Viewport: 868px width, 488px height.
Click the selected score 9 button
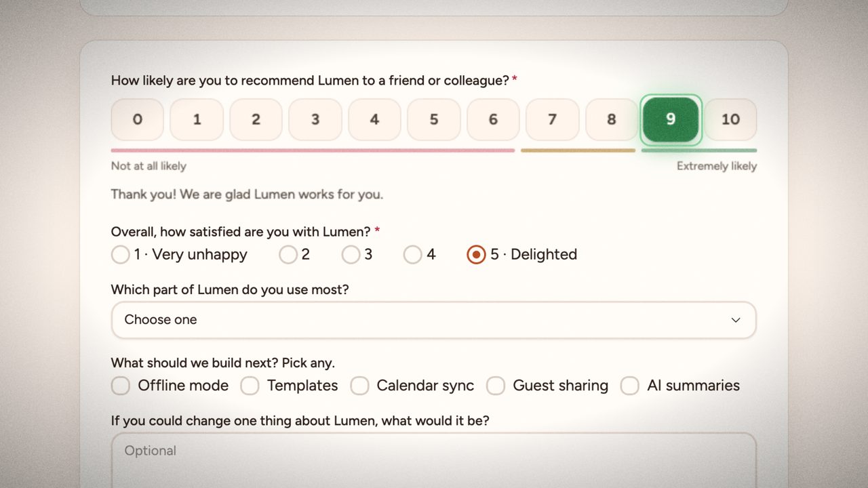[671, 119]
